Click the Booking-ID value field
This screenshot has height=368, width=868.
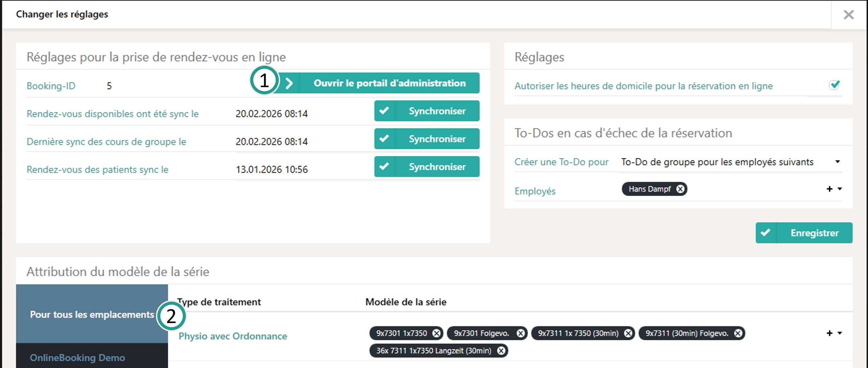[108, 86]
